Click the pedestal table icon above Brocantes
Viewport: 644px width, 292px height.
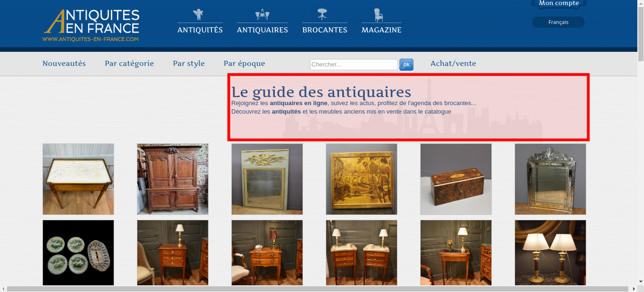click(x=322, y=14)
